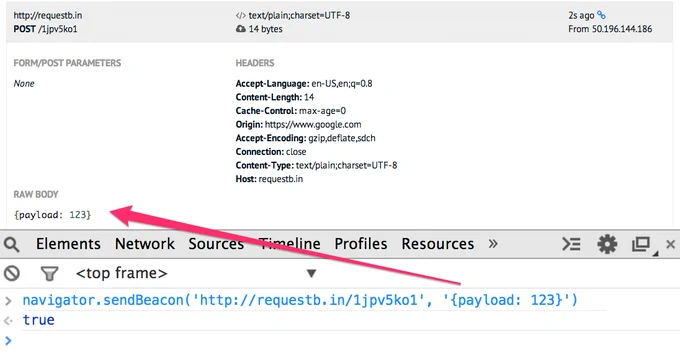Viewport: 680px width, 360px height.
Task: Click the From 50.196.144.186 text
Action: point(610,29)
